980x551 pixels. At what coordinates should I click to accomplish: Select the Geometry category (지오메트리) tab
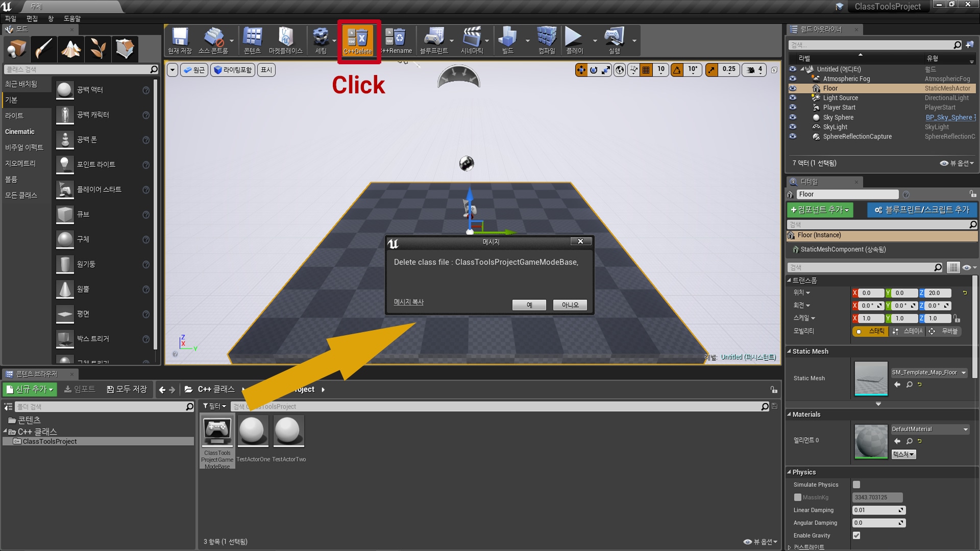[x=20, y=163]
